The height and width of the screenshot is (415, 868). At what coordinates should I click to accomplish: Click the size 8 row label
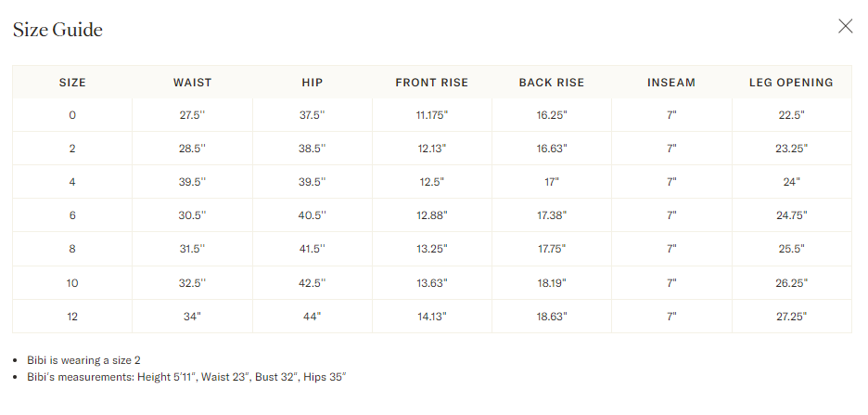click(72, 249)
